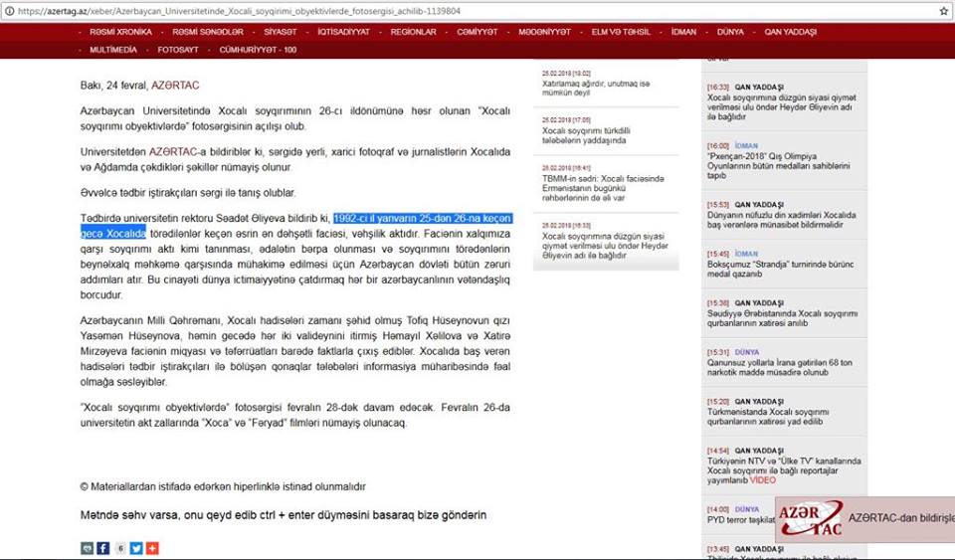Open 16:33 news feed item on Xocalı soyqırımı
This screenshot has width=955, height=560.
[782, 106]
